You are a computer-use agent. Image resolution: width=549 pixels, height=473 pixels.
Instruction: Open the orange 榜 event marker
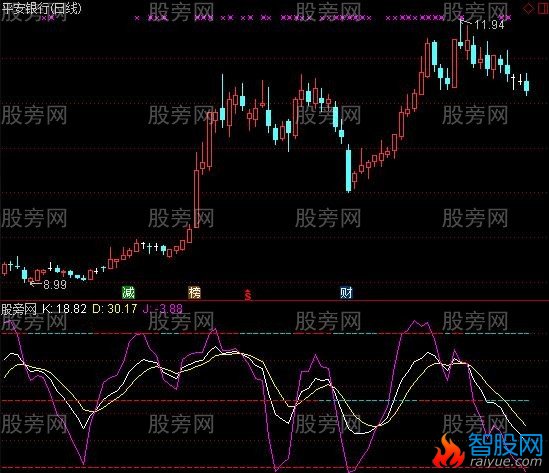195,292
